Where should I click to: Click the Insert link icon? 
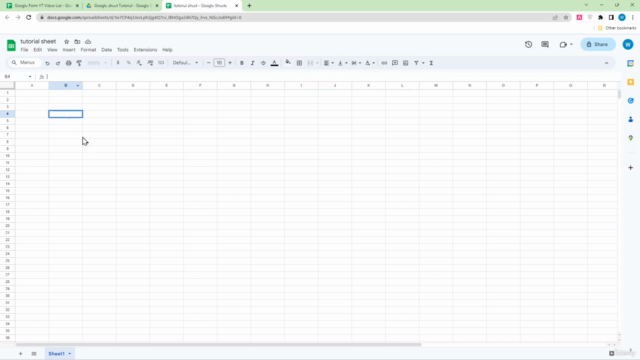(x=384, y=63)
